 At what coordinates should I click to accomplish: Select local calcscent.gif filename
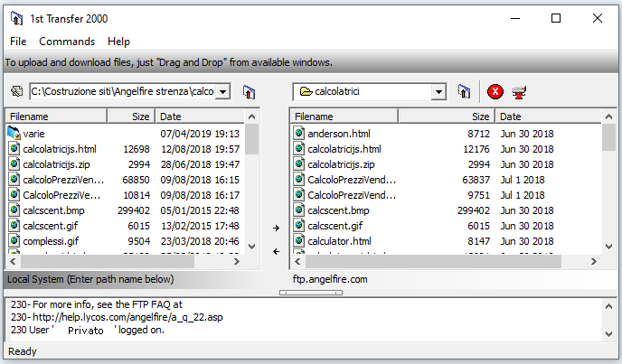click(51, 226)
